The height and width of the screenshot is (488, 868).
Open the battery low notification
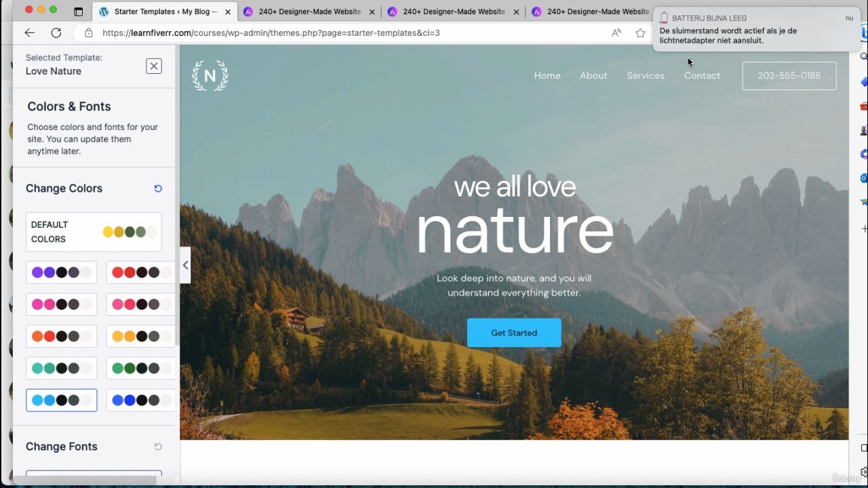755,30
